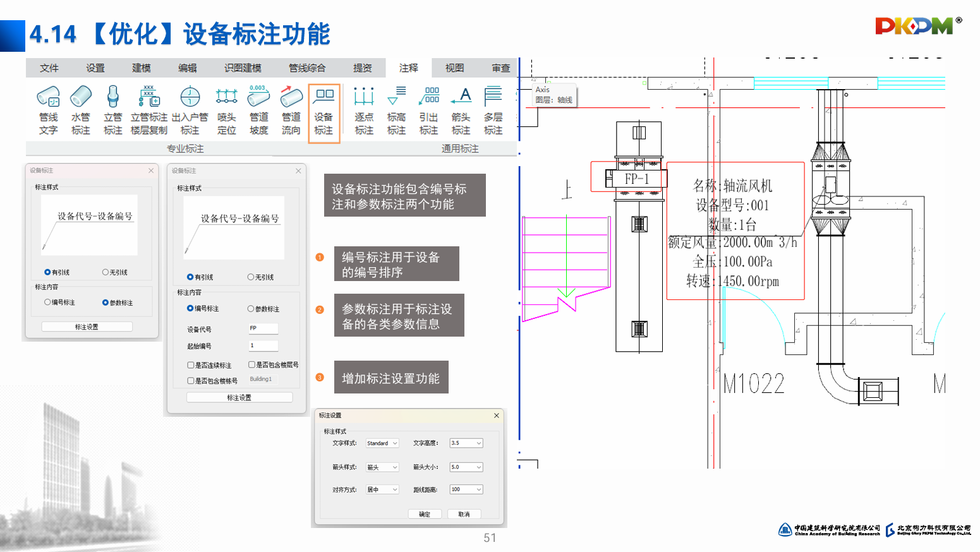Close the 设备标注 dialog containing the 设备代号 field

[298, 171]
